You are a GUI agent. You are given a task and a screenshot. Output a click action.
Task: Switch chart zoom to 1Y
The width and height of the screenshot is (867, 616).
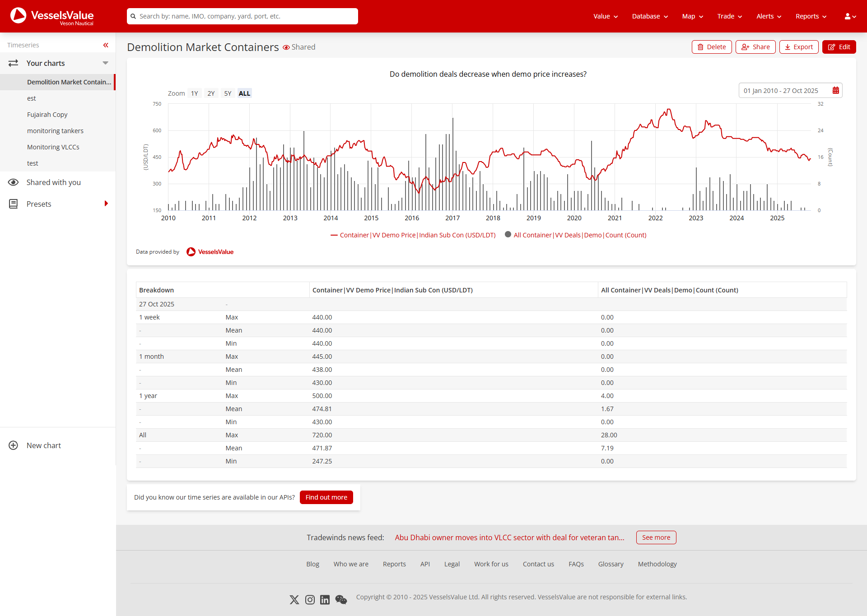pyautogui.click(x=195, y=93)
